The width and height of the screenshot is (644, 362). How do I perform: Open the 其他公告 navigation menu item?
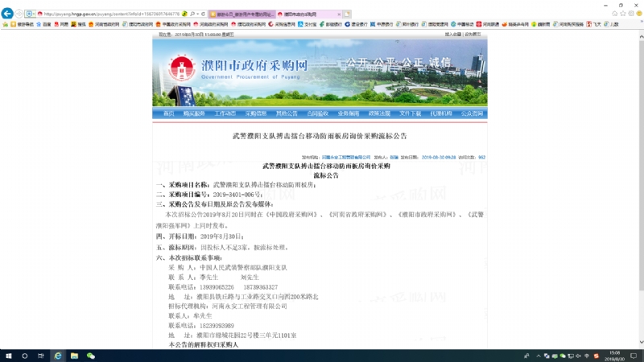coord(287,113)
